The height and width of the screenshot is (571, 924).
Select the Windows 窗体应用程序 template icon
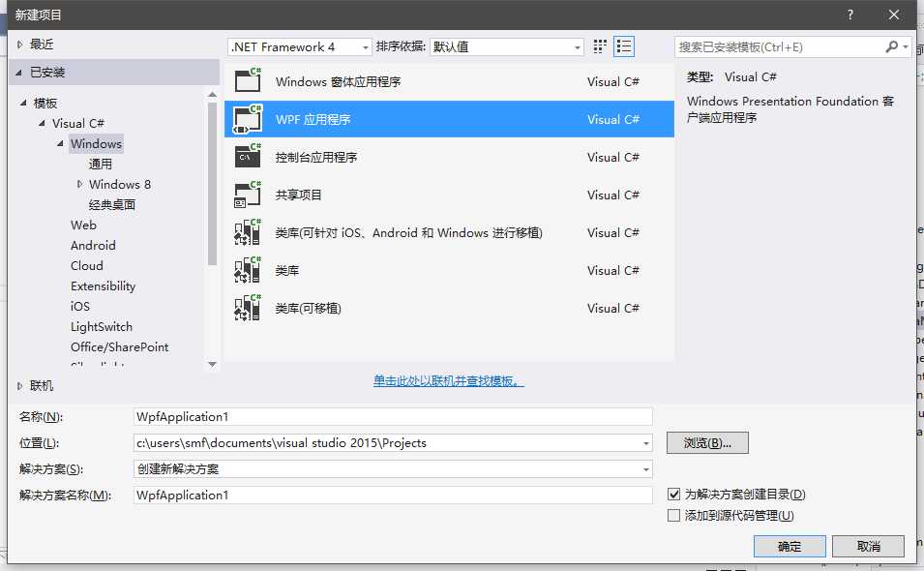click(x=248, y=80)
